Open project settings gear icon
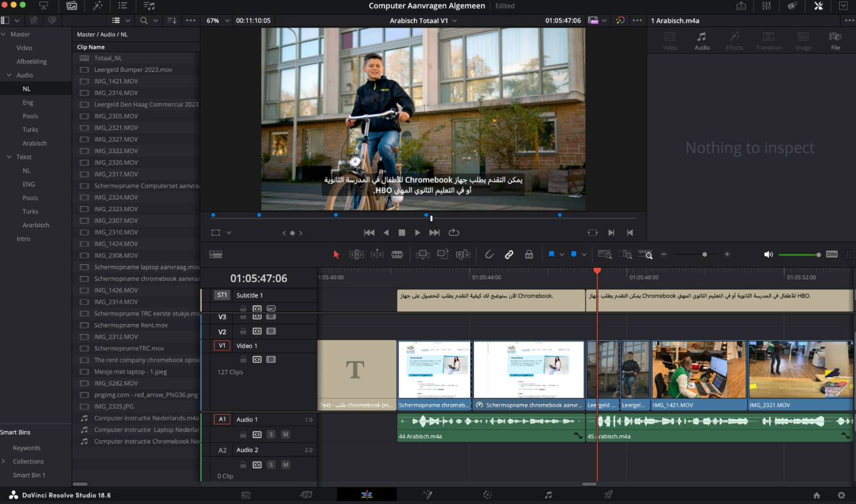The width and height of the screenshot is (856, 504). click(841, 495)
